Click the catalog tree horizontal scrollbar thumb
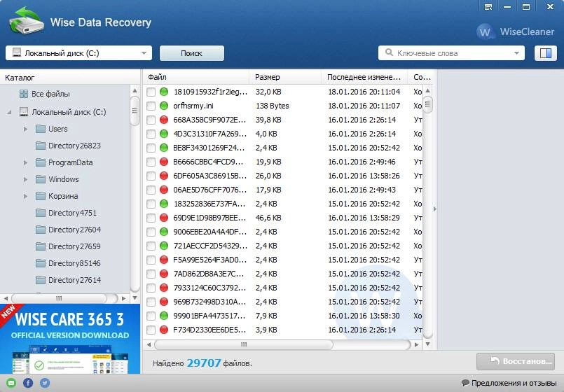Image resolution: width=564 pixels, height=392 pixels. click(60, 298)
